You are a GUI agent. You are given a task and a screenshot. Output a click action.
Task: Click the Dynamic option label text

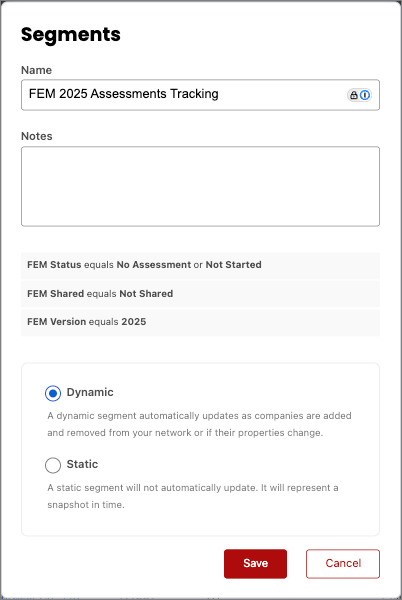[x=90, y=392]
